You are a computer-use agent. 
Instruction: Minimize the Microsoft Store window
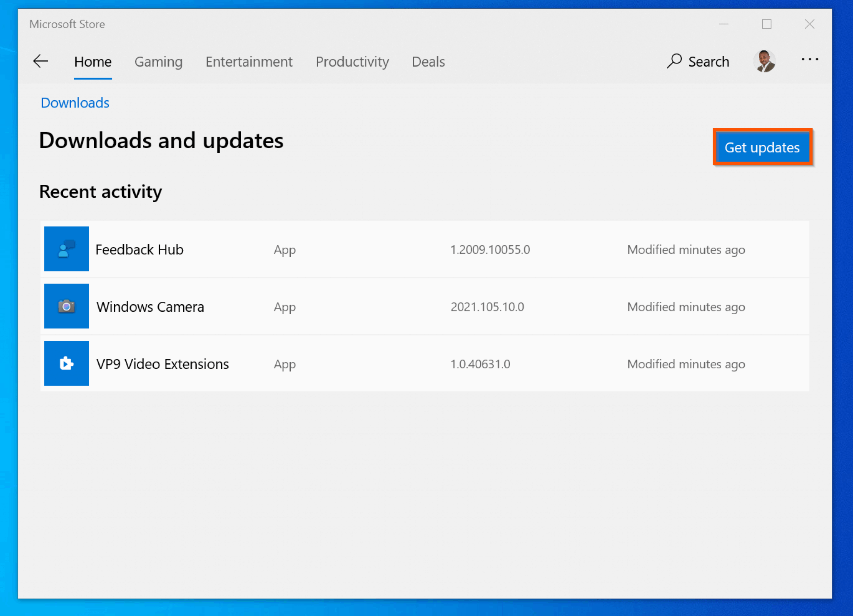pyautogui.click(x=723, y=24)
